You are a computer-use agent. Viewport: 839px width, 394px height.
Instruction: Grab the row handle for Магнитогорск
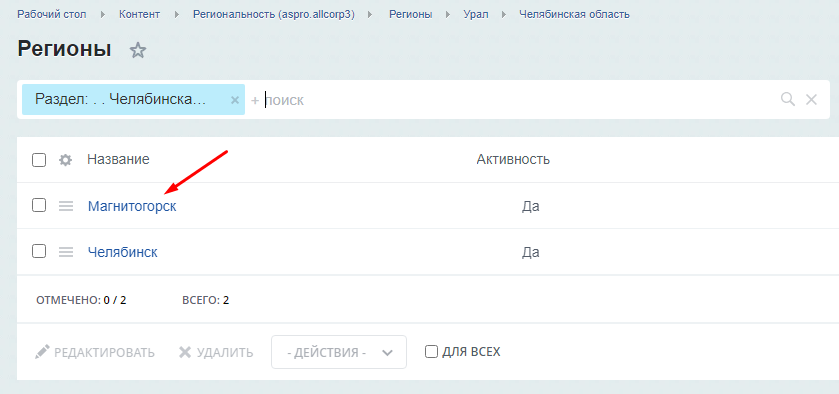[66, 206]
